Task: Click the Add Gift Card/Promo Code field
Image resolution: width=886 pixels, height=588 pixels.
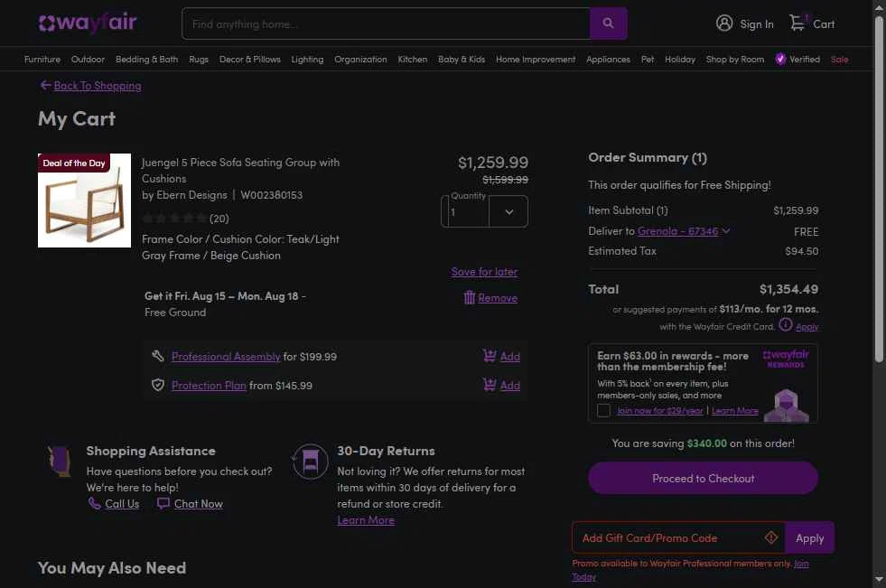Action: click(x=678, y=537)
